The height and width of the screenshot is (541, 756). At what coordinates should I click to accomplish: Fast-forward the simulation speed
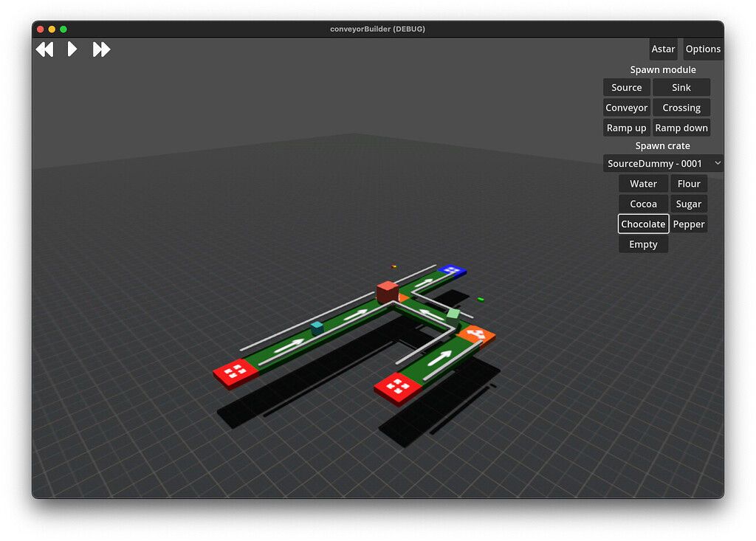coord(101,49)
